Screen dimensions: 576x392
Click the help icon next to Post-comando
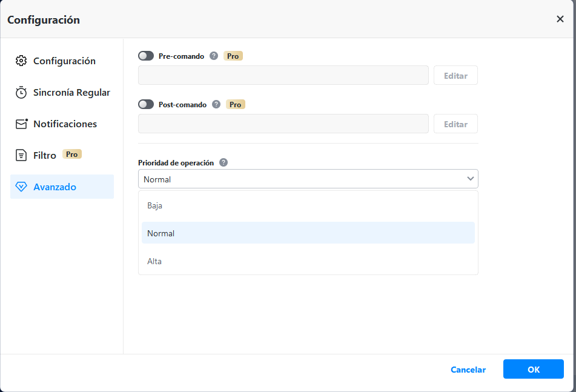point(216,104)
